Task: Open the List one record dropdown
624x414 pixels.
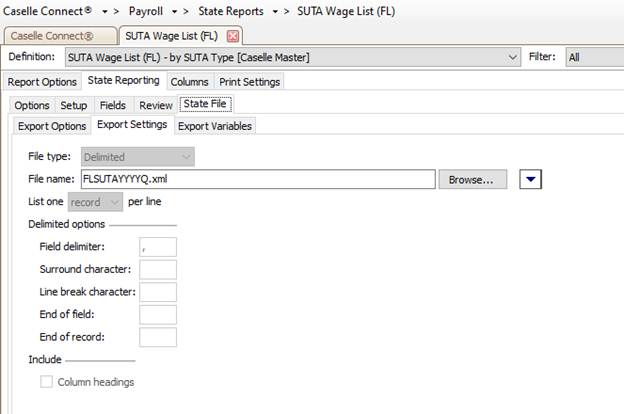Action: coord(101,202)
